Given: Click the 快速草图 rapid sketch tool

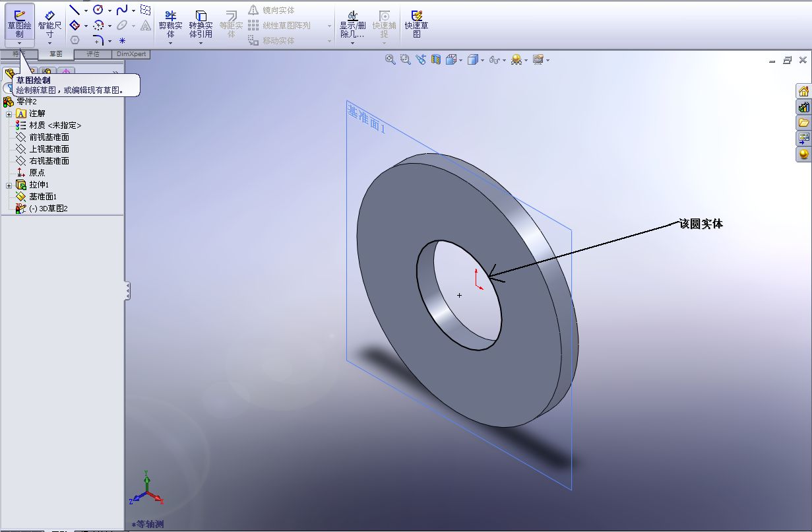Looking at the screenshot, I should click(416, 23).
